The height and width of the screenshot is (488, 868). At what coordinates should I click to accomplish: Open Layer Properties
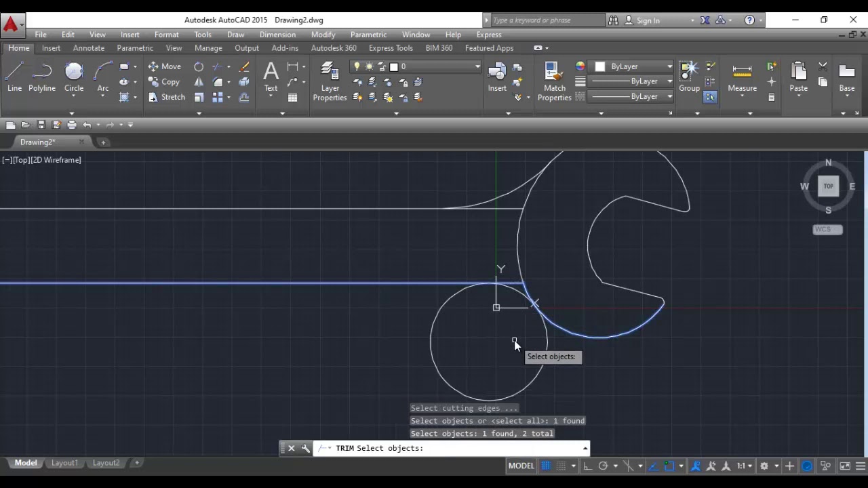[330, 81]
